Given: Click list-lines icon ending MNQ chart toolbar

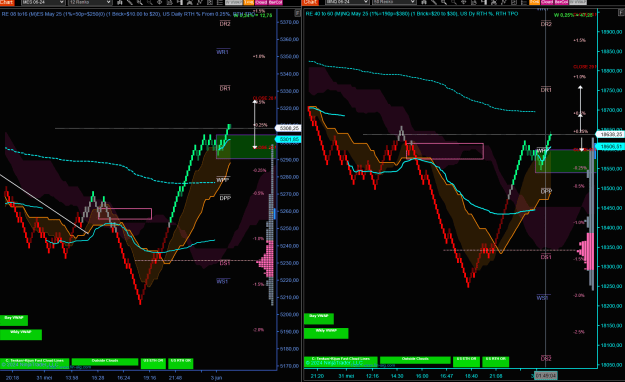Looking at the screenshot, I should (x=523, y=2).
